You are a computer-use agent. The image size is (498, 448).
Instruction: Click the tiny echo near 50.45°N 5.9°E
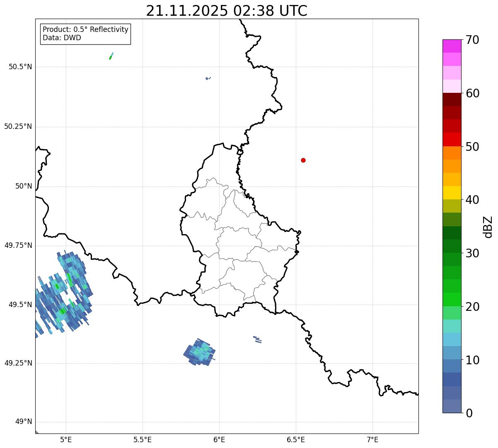point(208,78)
